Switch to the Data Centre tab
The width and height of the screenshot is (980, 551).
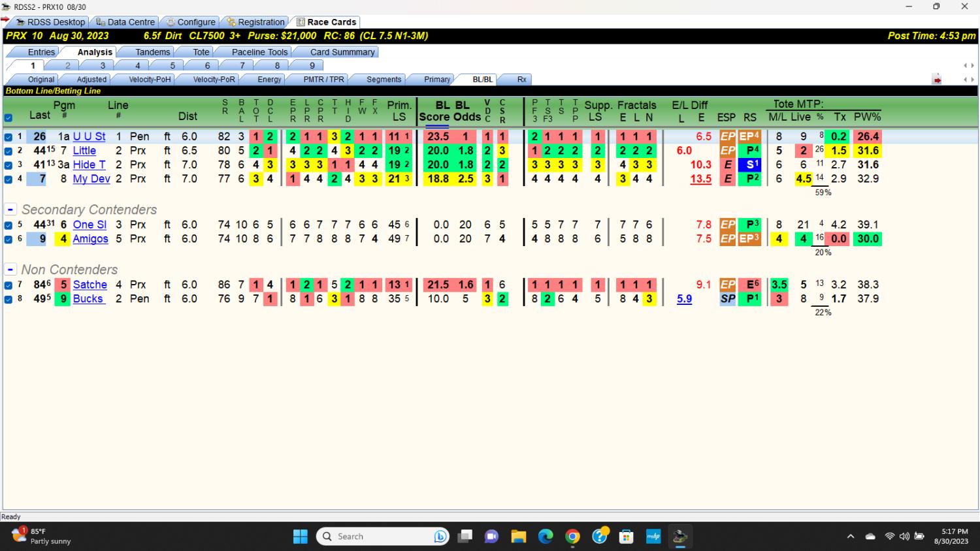coord(125,22)
